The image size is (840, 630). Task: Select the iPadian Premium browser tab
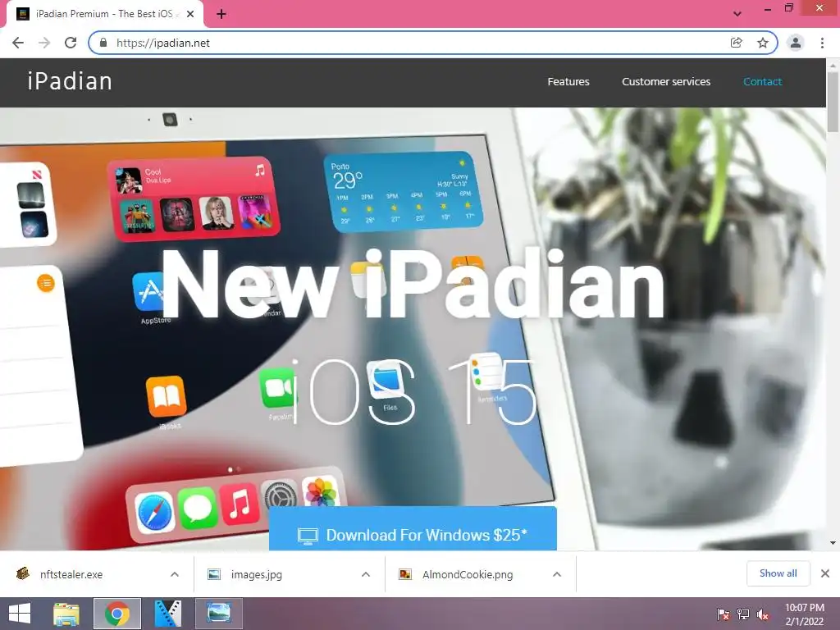tap(104, 14)
